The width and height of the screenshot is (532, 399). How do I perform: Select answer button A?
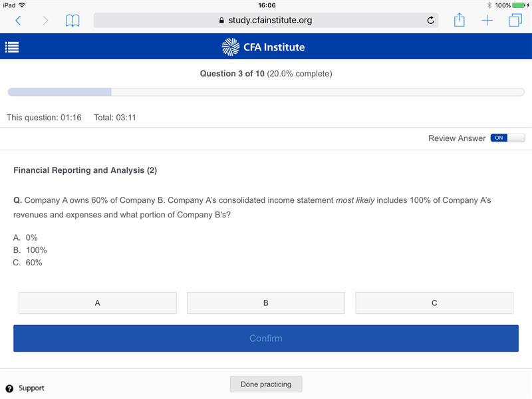point(98,303)
